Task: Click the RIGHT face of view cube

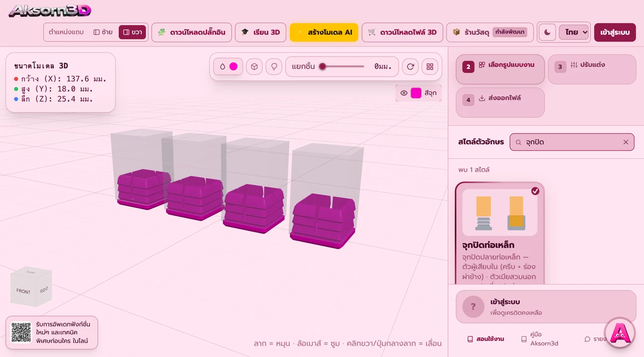Action: click(44, 290)
